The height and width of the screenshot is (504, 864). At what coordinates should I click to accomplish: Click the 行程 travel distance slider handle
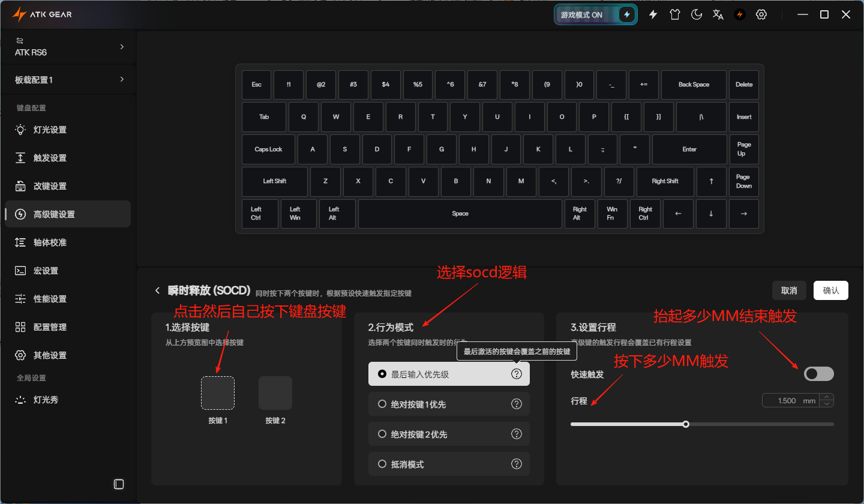[686, 424]
